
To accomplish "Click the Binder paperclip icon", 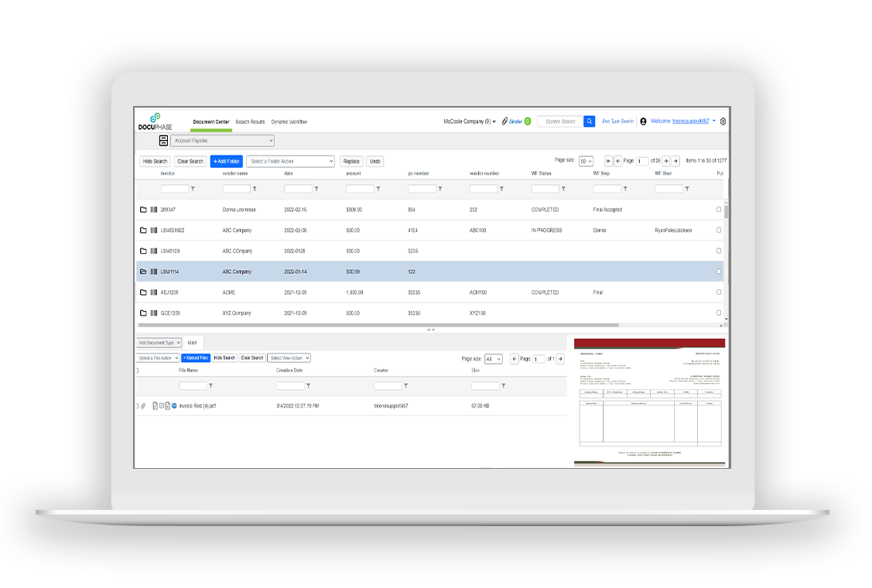I will (504, 121).
